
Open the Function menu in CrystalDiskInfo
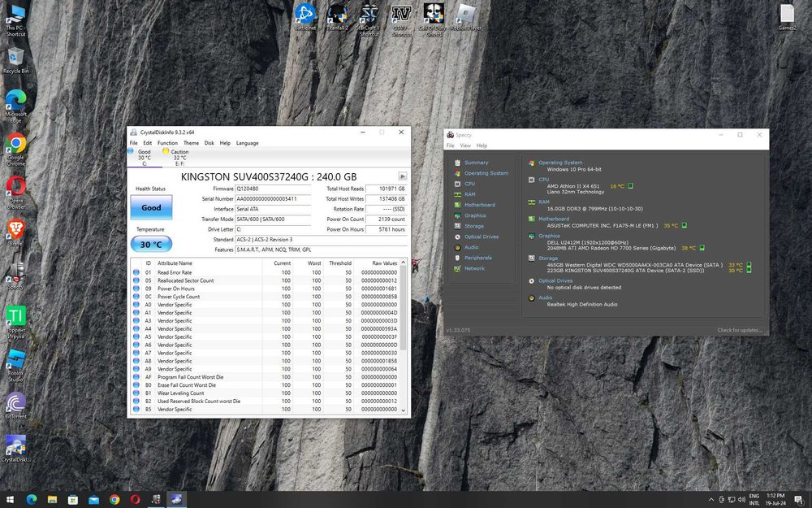click(167, 143)
